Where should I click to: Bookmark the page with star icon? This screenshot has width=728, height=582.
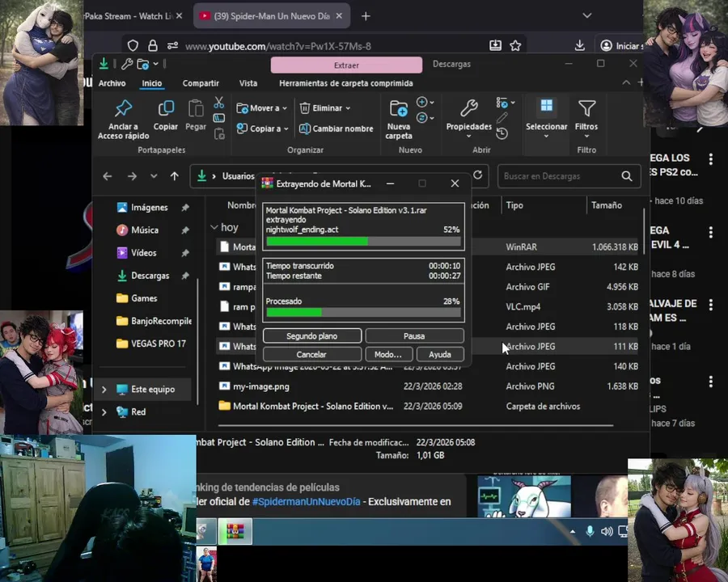pyautogui.click(x=515, y=45)
